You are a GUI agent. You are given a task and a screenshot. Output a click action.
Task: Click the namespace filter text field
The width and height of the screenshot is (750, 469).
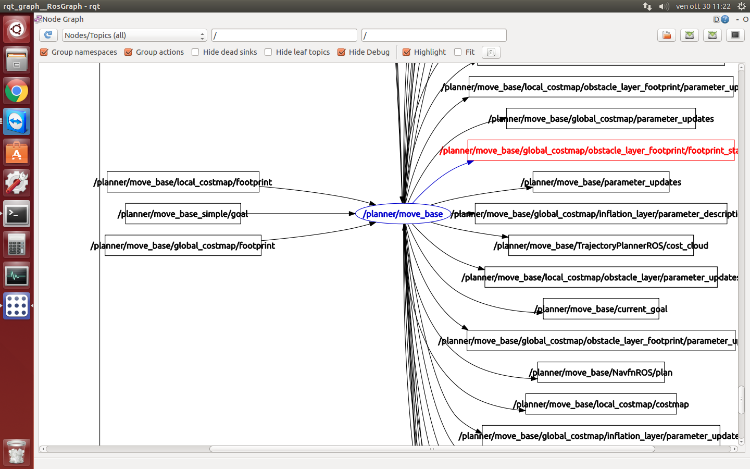[284, 35]
